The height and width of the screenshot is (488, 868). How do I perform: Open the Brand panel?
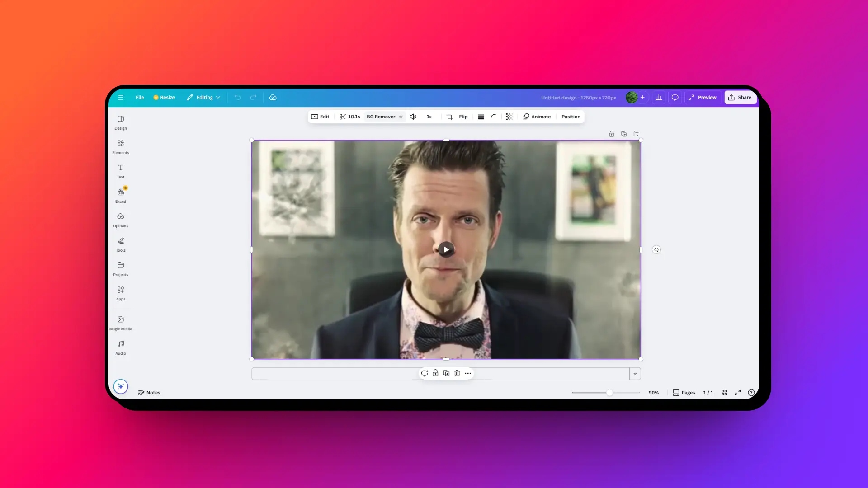point(121,196)
